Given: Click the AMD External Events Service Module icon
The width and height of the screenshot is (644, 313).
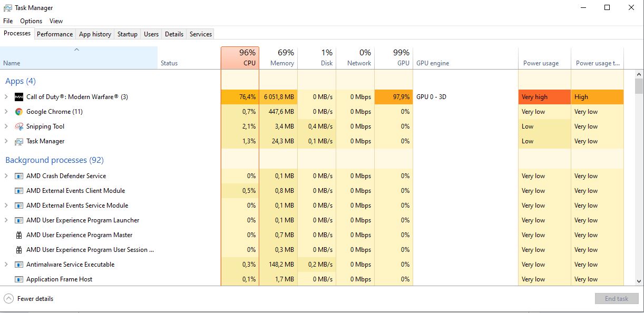Looking at the screenshot, I should tap(19, 206).
